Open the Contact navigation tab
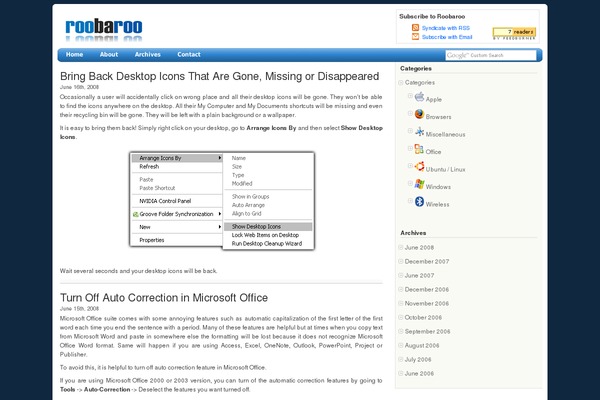Viewport: 600px width, 400px height. point(189,54)
